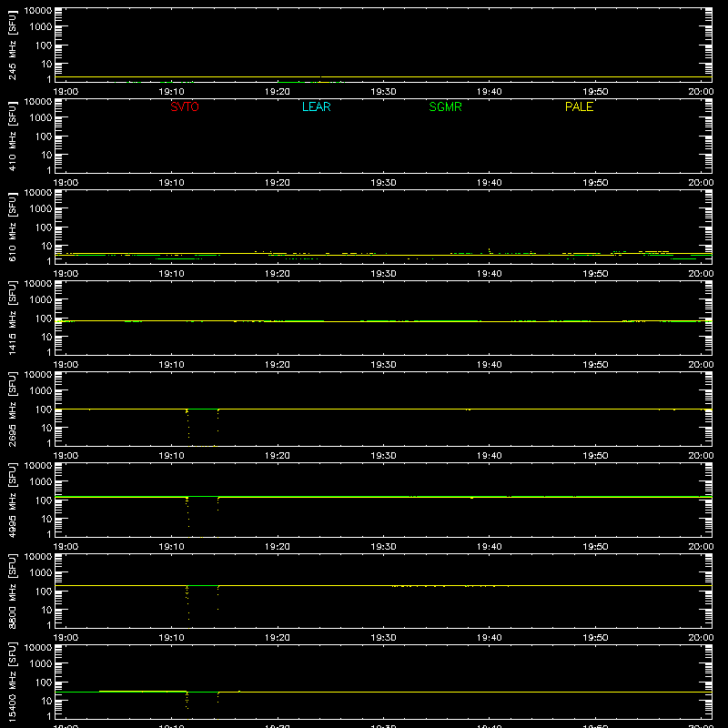Viewport: 728px width, 728px height.
Task: Click 19:10 under the 1415 MHz plot
Action: tap(172, 365)
